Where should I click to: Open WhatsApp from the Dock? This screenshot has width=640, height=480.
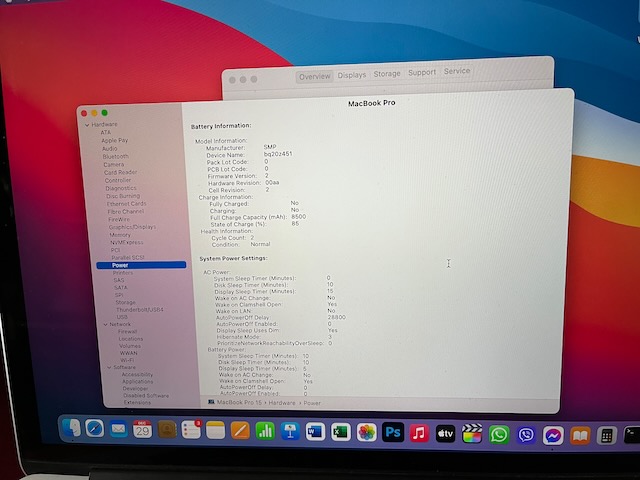tap(499, 435)
